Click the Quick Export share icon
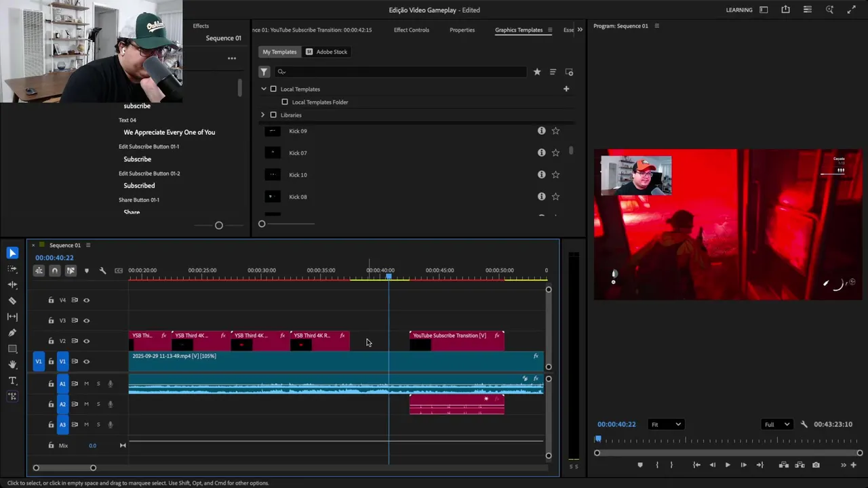 (785, 9)
